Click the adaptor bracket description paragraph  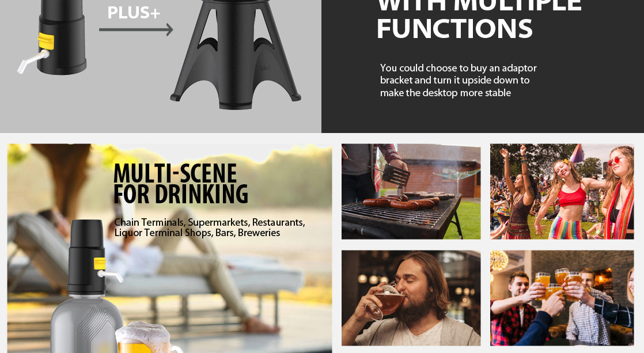click(x=458, y=81)
